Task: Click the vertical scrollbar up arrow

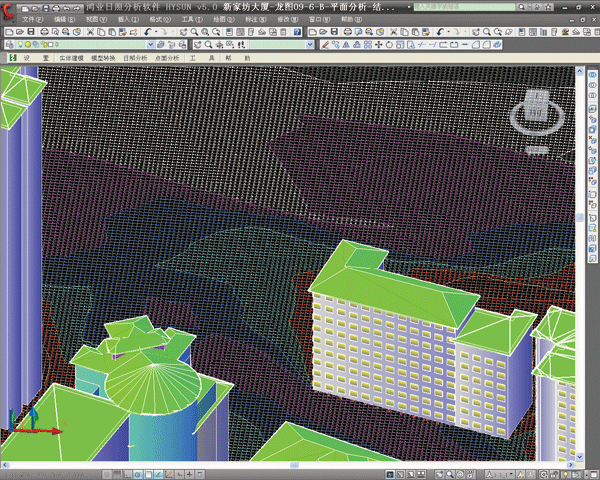Action: point(581,70)
